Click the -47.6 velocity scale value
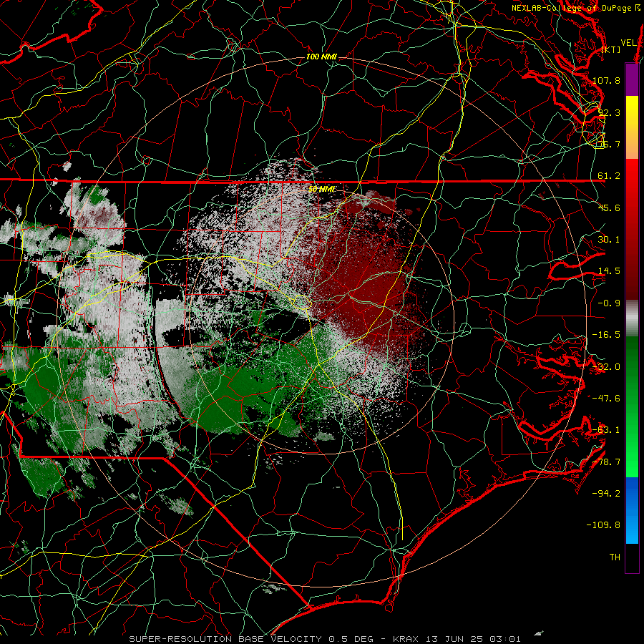 (x=606, y=399)
